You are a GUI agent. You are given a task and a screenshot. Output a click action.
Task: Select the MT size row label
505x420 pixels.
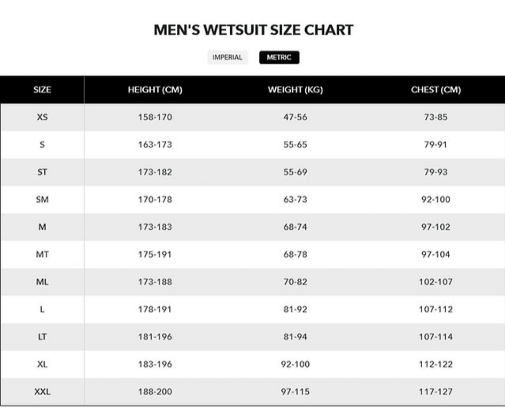tap(42, 254)
